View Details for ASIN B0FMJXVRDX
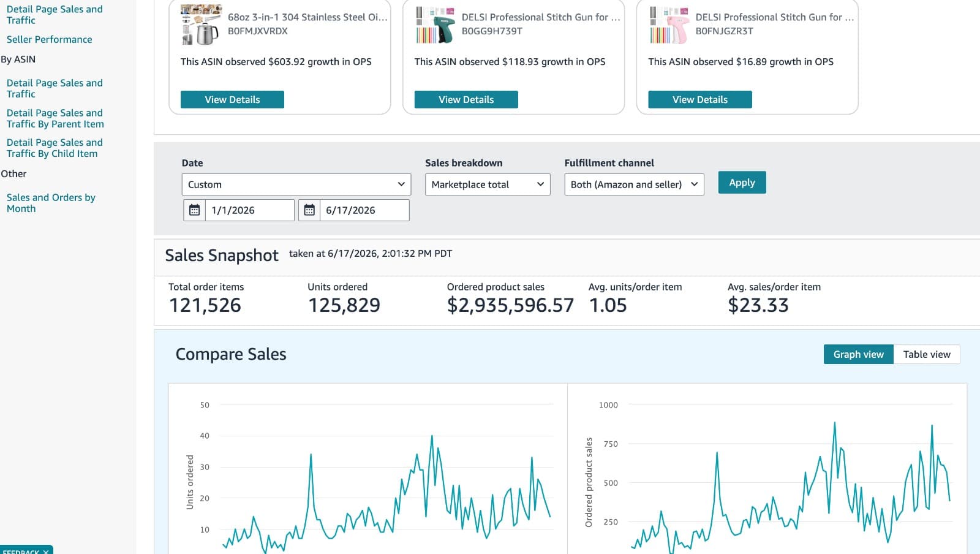The width and height of the screenshot is (980, 554). [232, 99]
